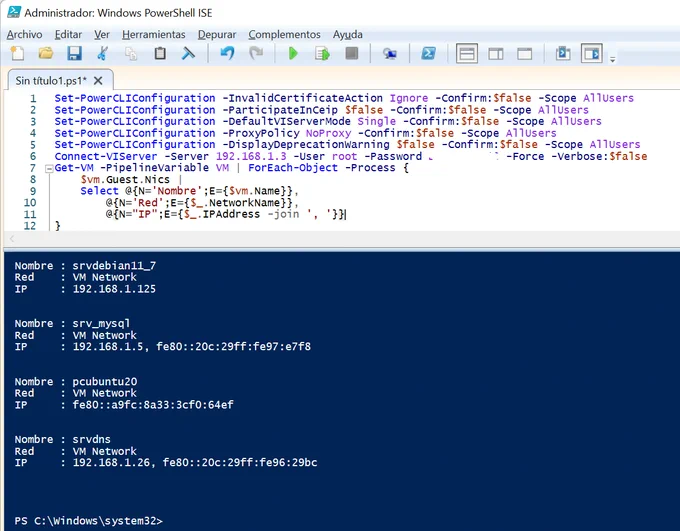
Task: Run the script with green play icon
Action: pyautogui.click(x=293, y=54)
